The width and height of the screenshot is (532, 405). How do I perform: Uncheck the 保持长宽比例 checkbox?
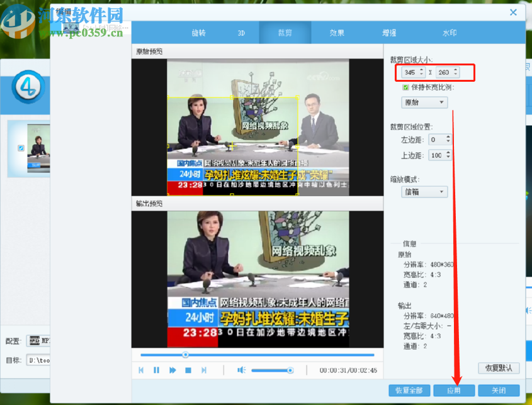click(x=405, y=86)
